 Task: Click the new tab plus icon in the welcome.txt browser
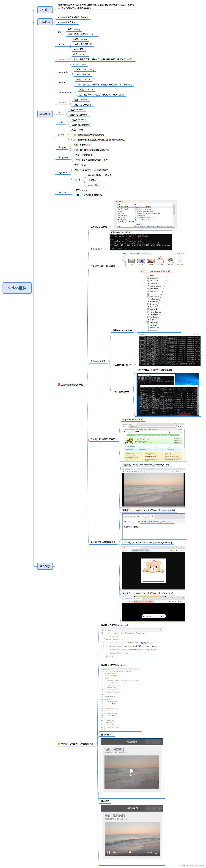pos(157,517)
